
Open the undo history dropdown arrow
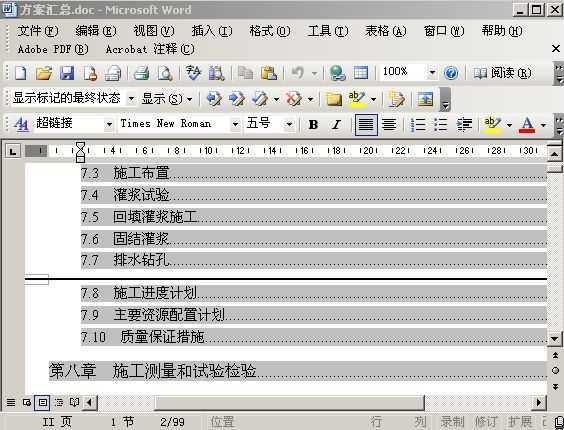pos(314,73)
